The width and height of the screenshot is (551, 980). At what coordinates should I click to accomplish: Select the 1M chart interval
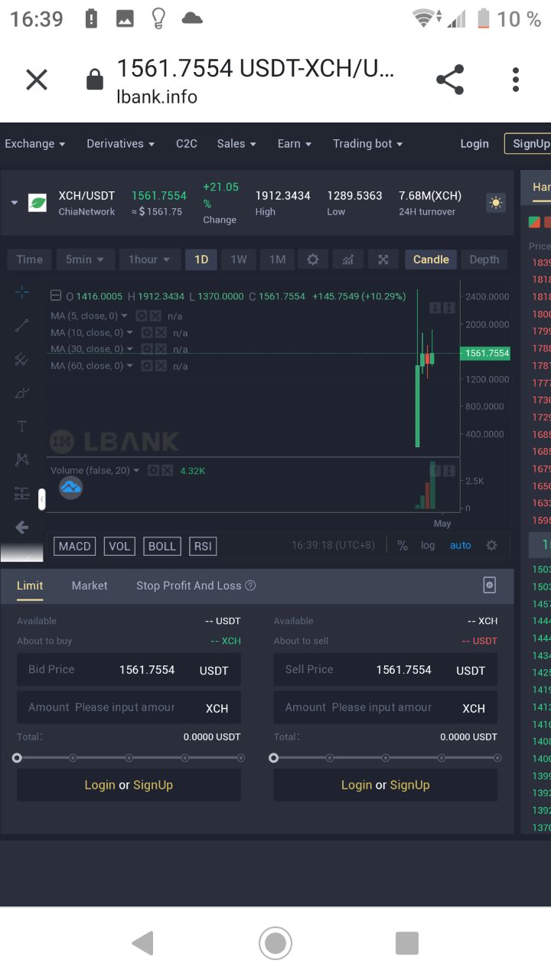click(277, 260)
